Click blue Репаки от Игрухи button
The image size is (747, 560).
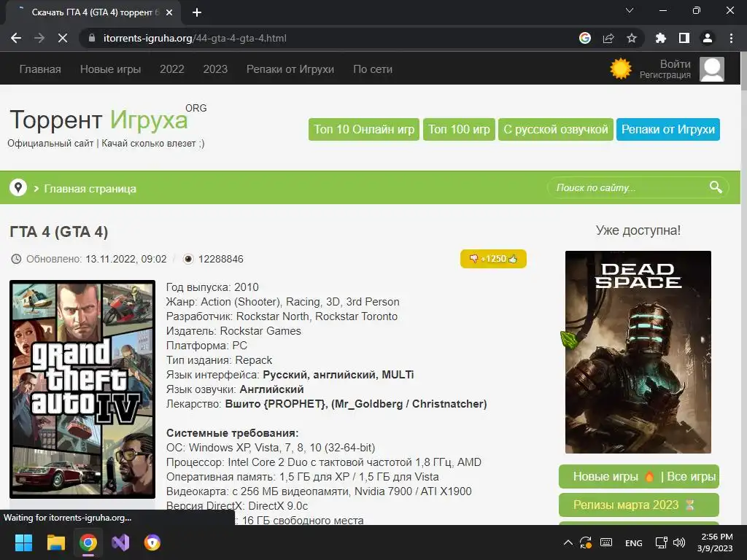[x=668, y=130]
